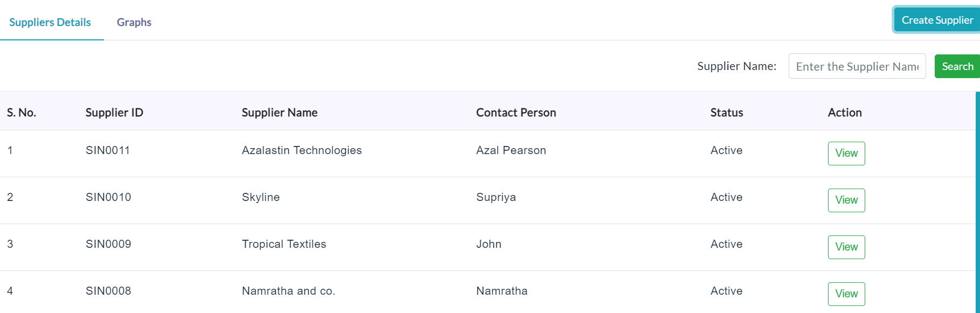980x313 pixels.
Task: Click the teal vertical scrollbar
Action: tap(977, 202)
